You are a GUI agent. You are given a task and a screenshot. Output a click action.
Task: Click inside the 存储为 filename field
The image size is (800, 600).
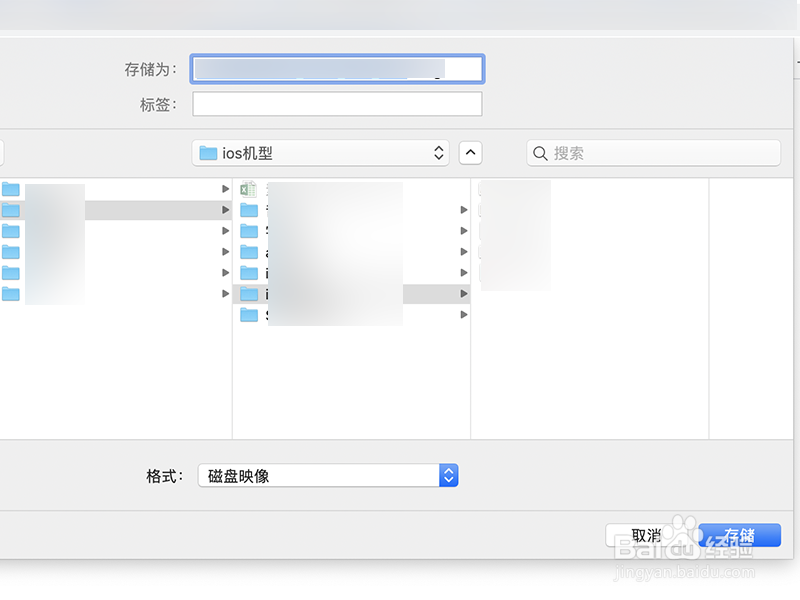click(337, 68)
